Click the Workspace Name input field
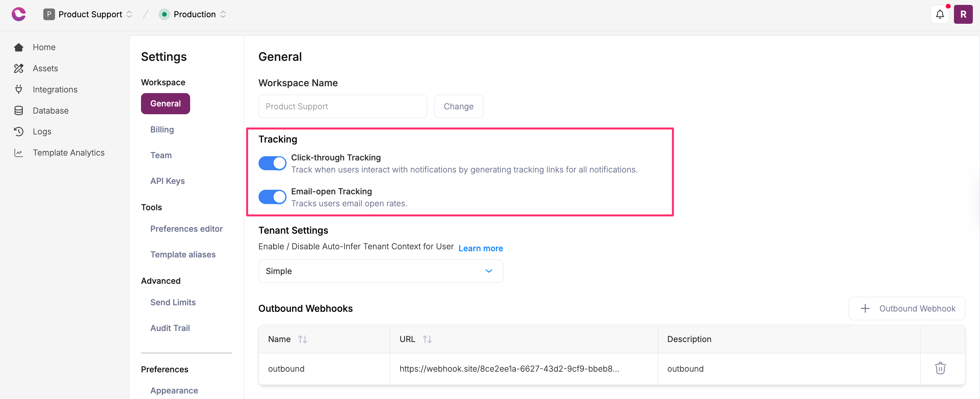 [343, 106]
